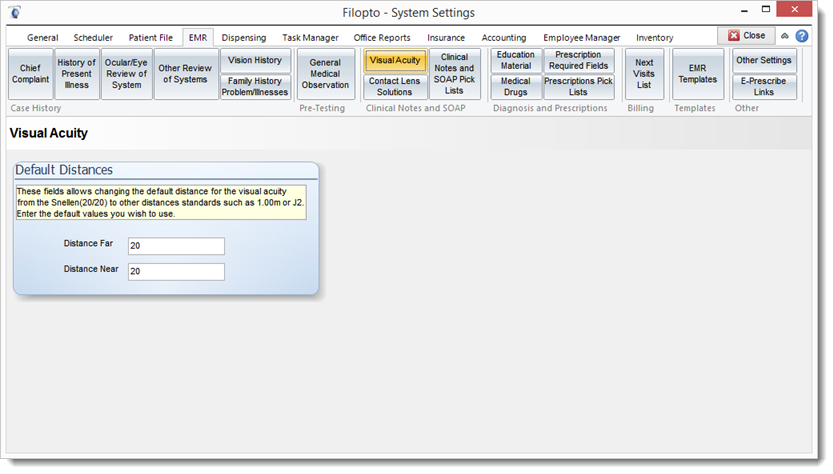Click the Diagnosis and Prescriptions group label
Image resolution: width=833 pixels, height=474 pixels.
point(550,108)
